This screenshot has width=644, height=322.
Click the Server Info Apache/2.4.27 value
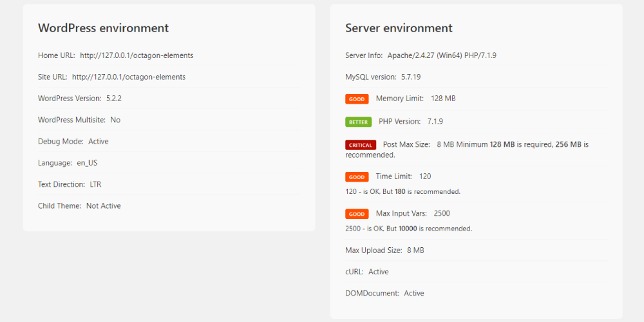pyautogui.click(x=442, y=55)
